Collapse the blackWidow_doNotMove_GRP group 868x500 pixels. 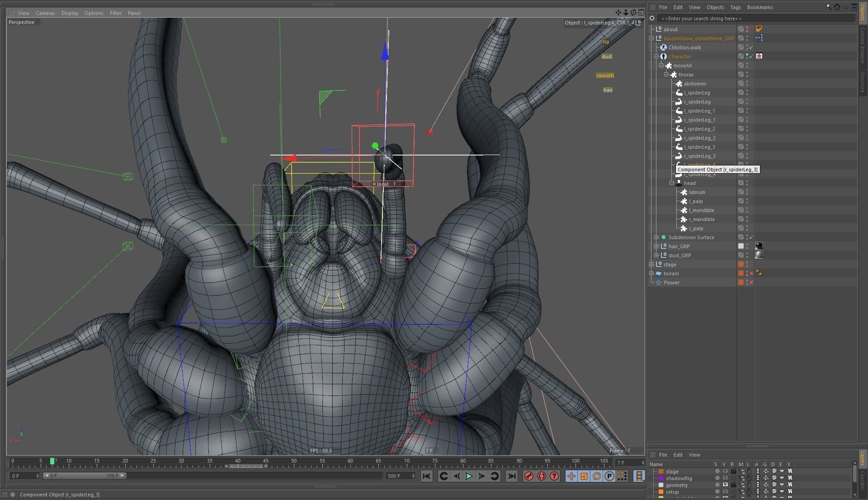(651, 38)
